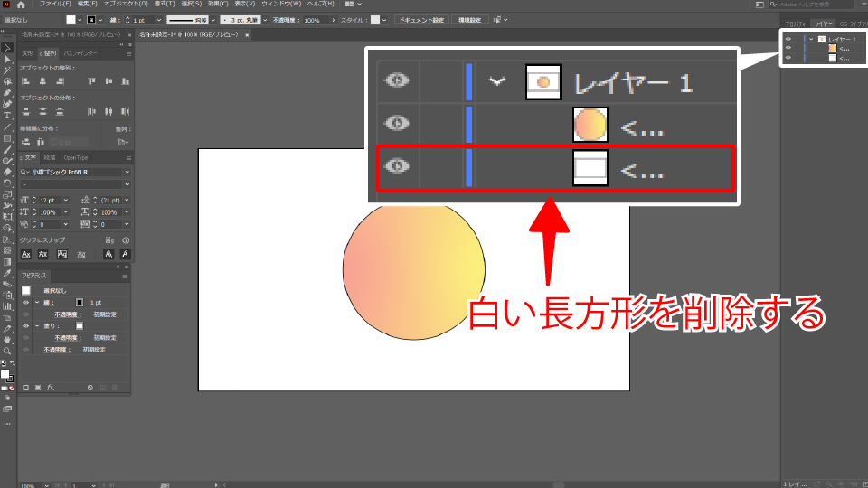Toggle visibility of the white rectangle sublayer
Viewport: 868px width, 488px height.
788,58
